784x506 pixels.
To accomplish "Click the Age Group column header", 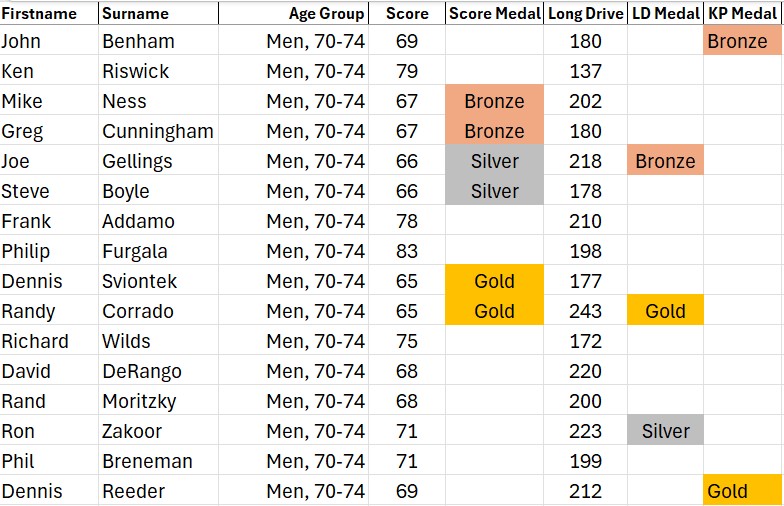I will coord(327,14).
